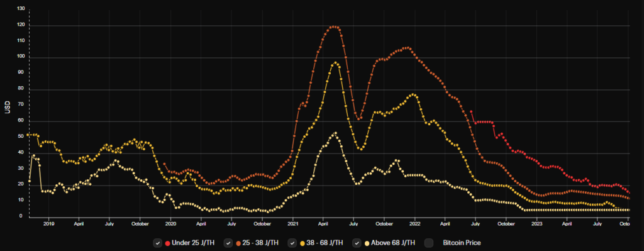Click the orange 25 - 38 J/TH legend dot
The width and height of the screenshot is (644, 251).
(x=239, y=243)
